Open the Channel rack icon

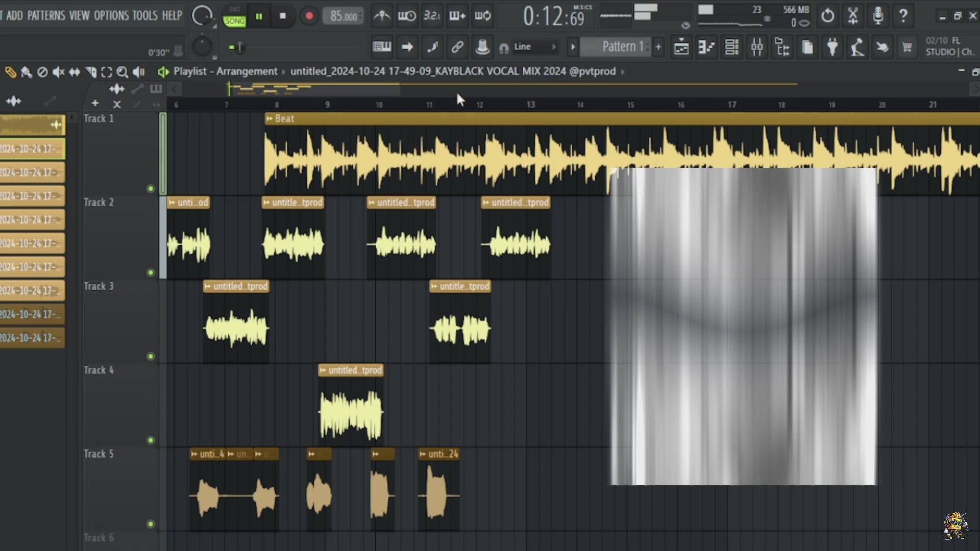point(732,47)
